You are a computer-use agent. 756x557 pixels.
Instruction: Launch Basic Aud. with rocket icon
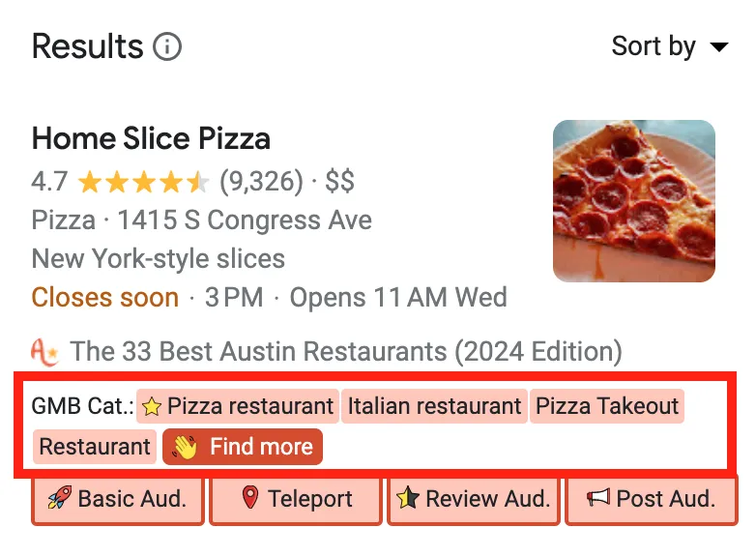click(x=118, y=500)
